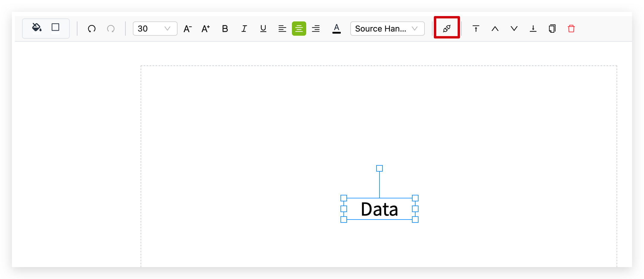Image resolution: width=644 pixels, height=279 pixels.
Task: Move element down one layer
Action: [514, 29]
